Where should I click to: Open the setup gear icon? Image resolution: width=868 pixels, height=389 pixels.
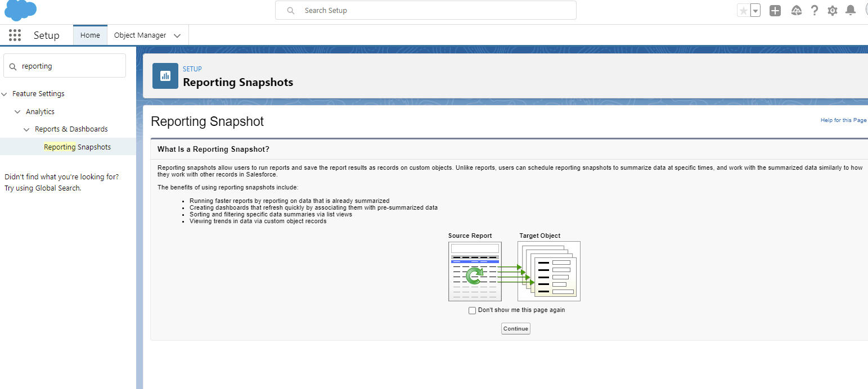(x=833, y=10)
